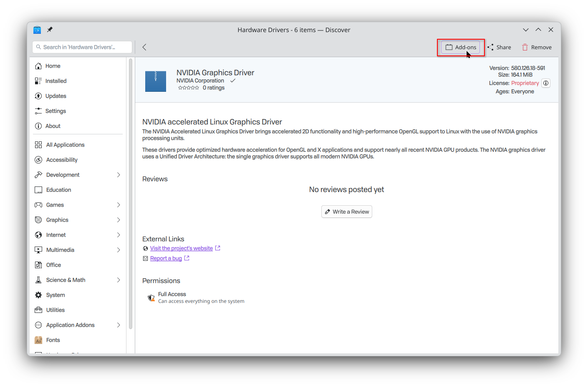Expand the Development category chevron
Image resolution: width=588 pixels, height=388 pixels.
click(119, 175)
